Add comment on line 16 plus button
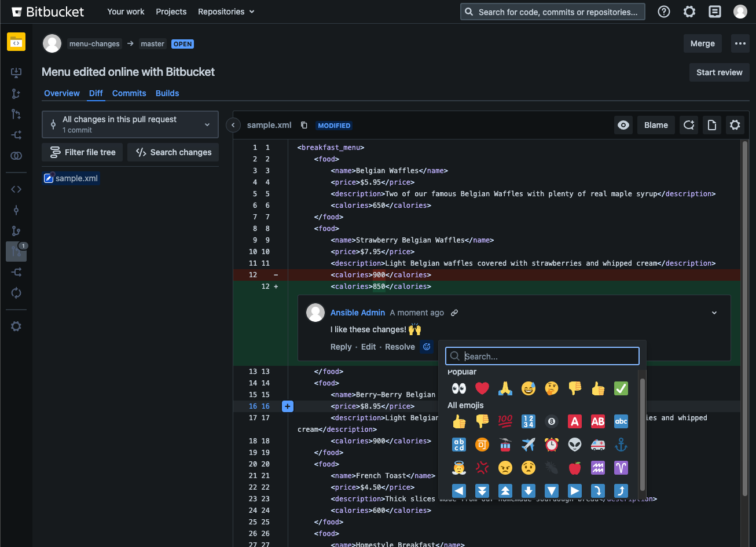The width and height of the screenshot is (756, 547). point(288,406)
